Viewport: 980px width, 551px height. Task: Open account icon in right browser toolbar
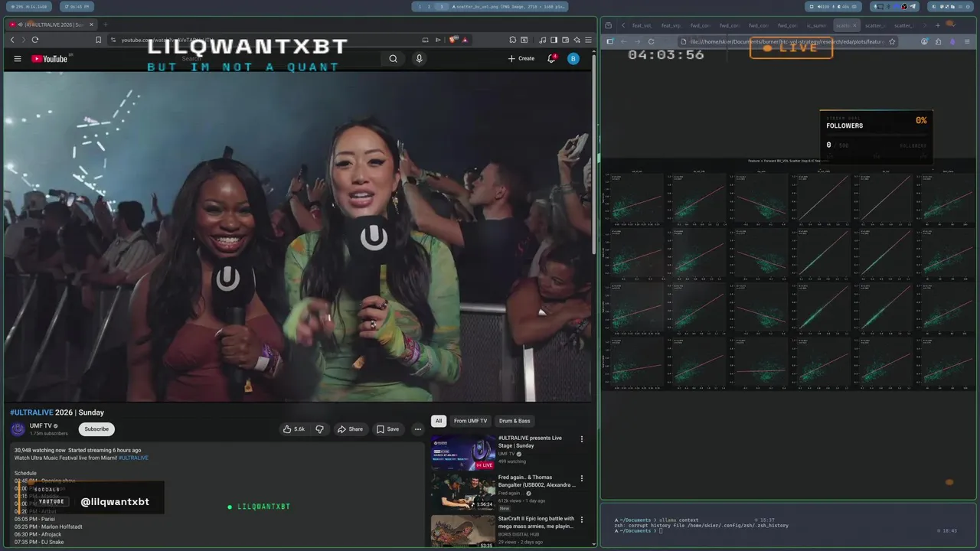point(925,42)
